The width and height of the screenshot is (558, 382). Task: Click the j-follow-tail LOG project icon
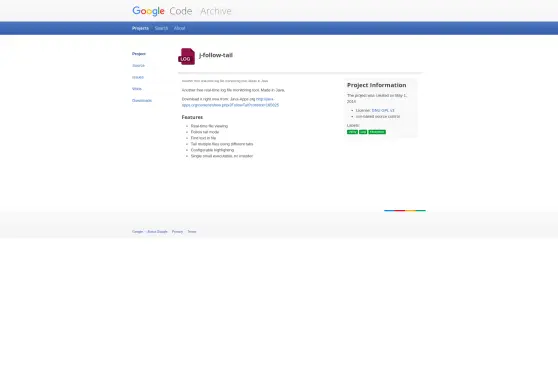point(186,56)
